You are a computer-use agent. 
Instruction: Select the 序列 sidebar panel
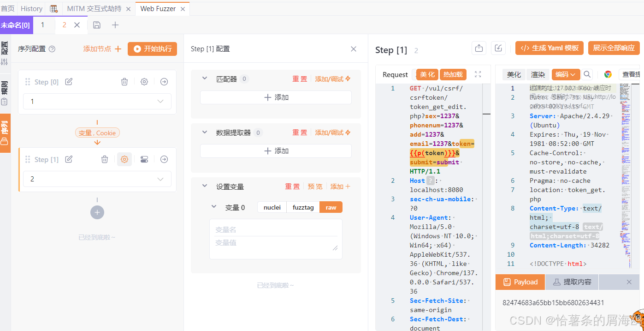(5, 133)
